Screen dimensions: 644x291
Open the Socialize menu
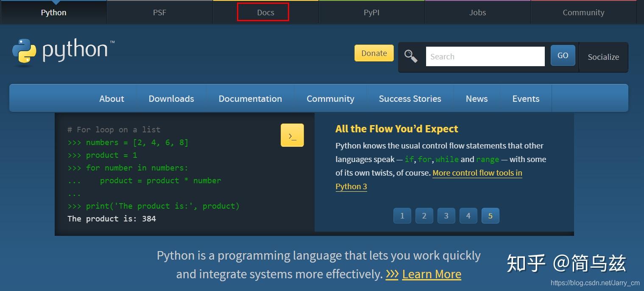coord(603,57)
